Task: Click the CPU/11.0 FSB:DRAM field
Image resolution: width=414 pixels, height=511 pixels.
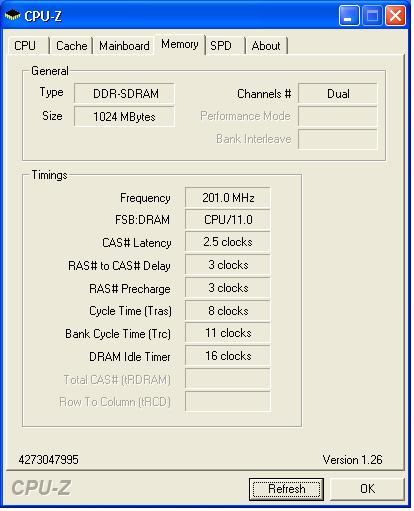Action: [228, 220]
